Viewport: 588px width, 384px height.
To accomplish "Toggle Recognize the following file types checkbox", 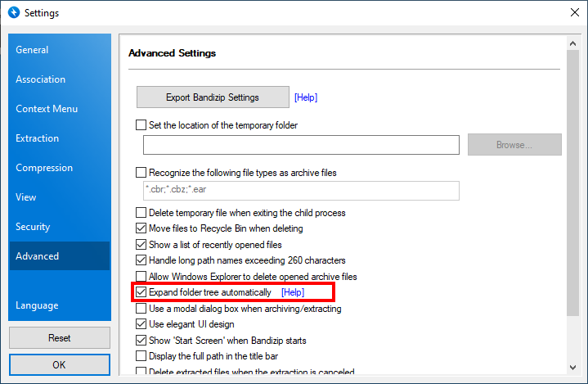I will click(141, 173).
